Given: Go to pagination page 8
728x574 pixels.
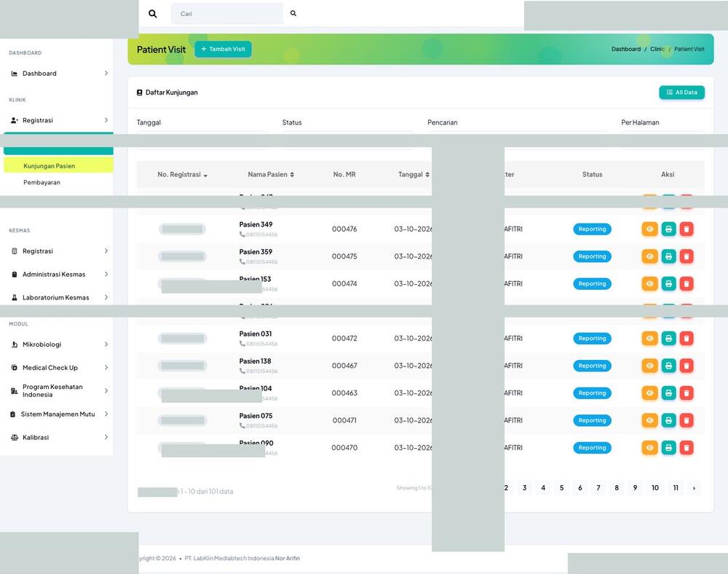Looking at the screenshot, I should click(617, 488).
